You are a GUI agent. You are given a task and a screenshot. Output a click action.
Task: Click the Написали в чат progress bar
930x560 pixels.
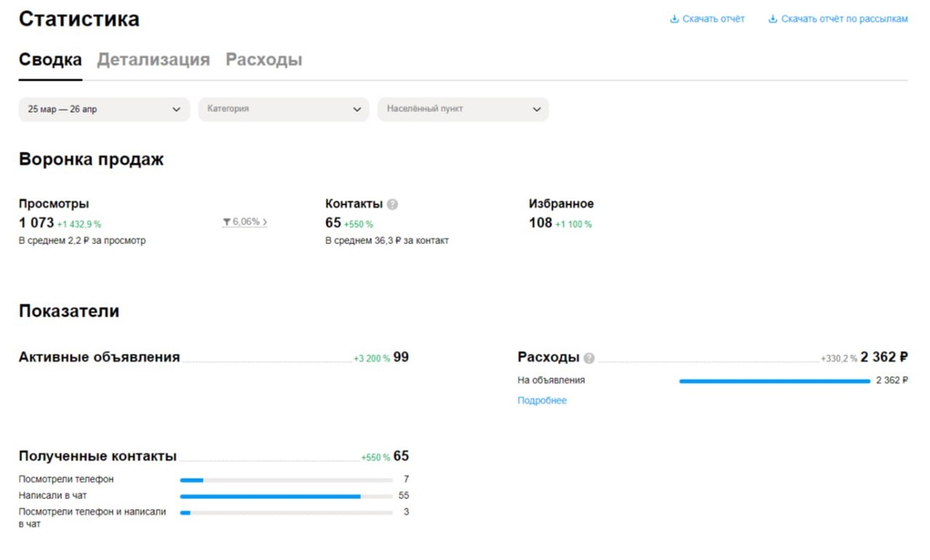286,496
